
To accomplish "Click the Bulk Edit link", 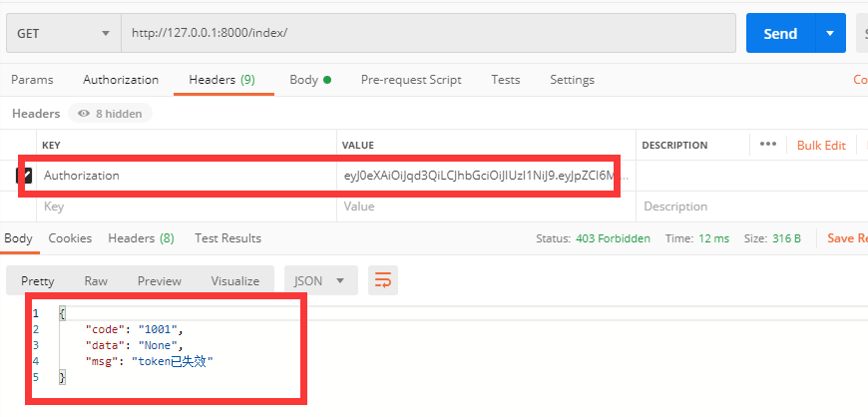I will tap(821, 146).
